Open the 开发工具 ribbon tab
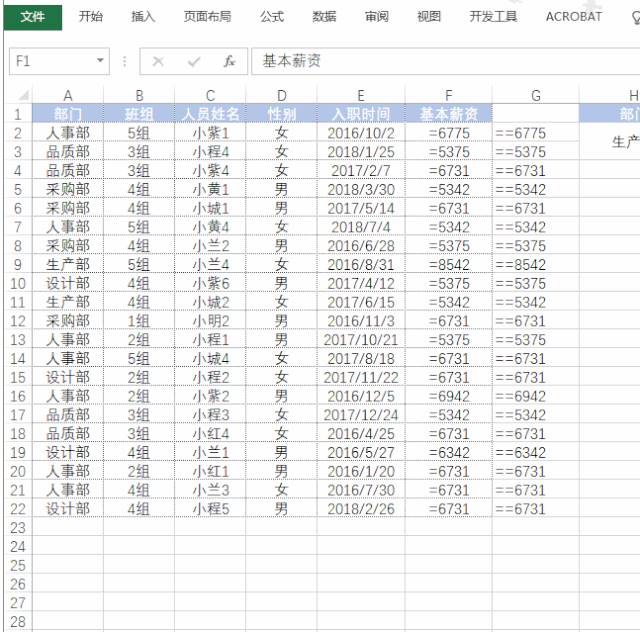The width and height of the screenshot is (640, 632). pos(493,17)
